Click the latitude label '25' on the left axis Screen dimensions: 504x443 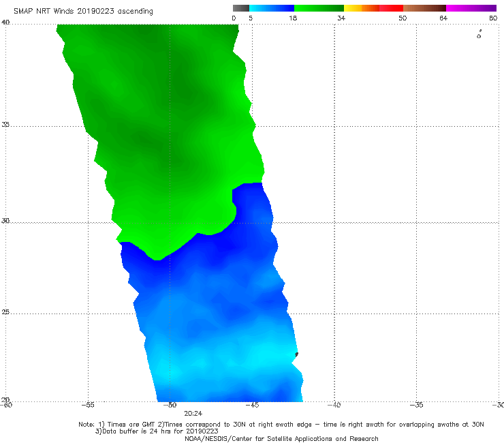[x=5, y=312]
